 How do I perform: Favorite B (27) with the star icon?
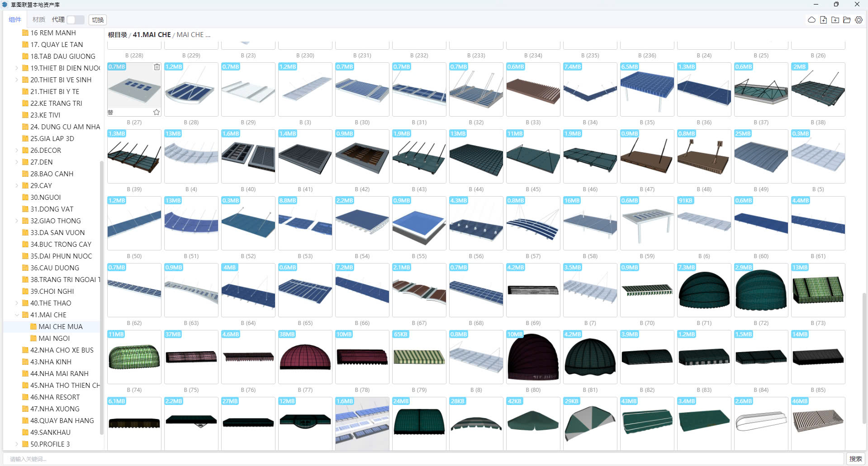157,112
